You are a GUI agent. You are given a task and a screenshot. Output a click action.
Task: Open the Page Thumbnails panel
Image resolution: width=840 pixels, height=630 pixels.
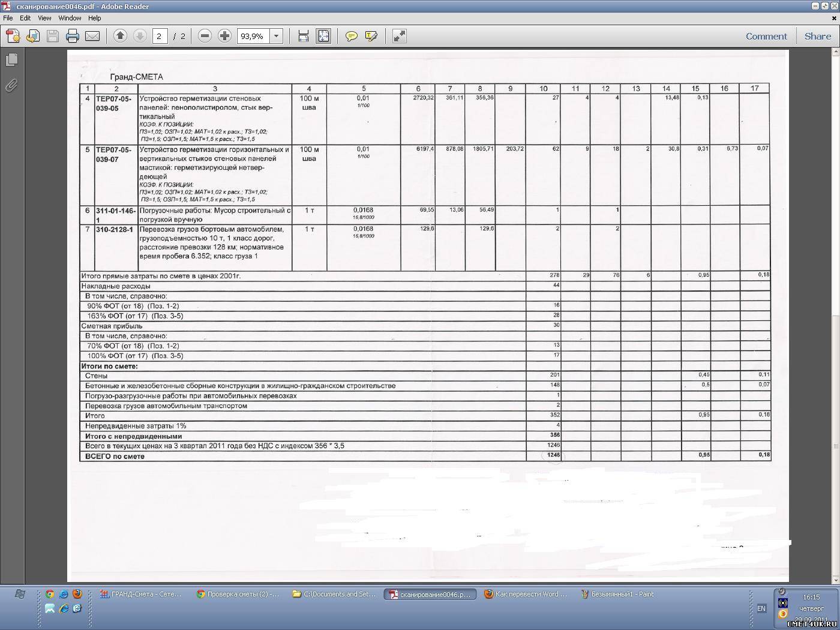(11, 60)
